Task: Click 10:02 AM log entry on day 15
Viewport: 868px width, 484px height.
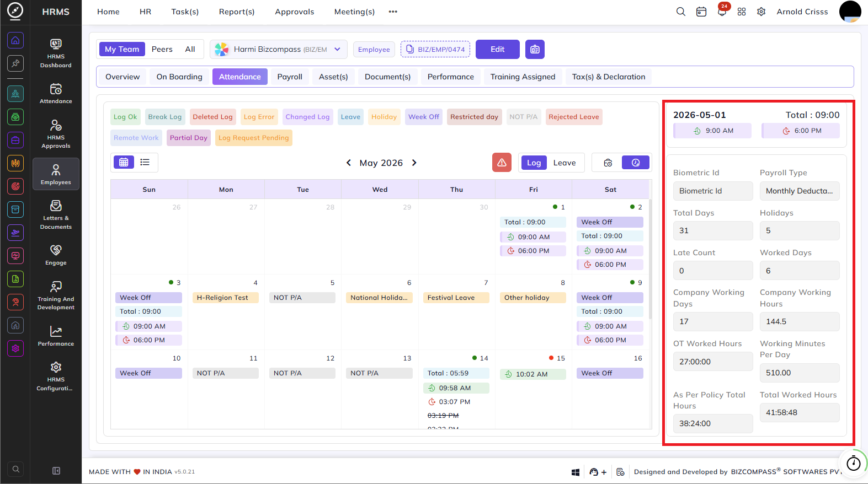Action: pyautogui.click(x=533, y=374)
